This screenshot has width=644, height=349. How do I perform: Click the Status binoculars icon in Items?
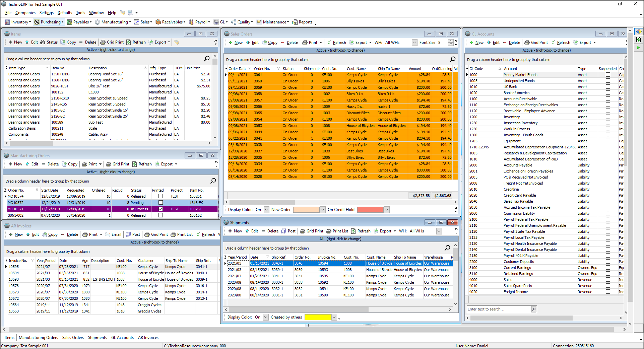[x=43, y=42]
